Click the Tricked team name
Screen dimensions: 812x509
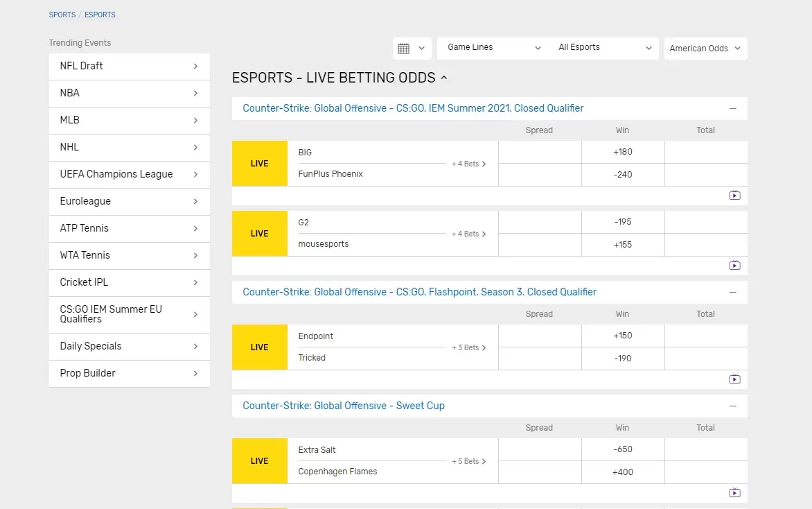[312, 358]
